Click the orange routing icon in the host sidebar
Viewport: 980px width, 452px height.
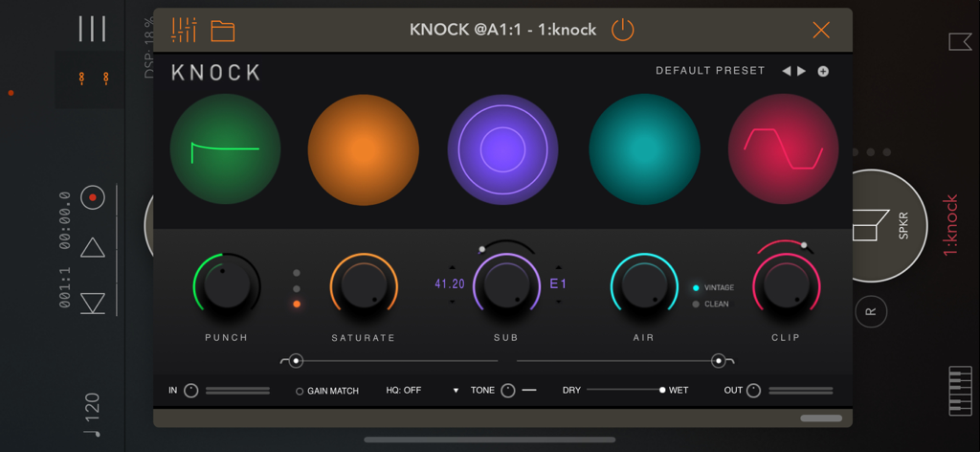click(94, 79)
